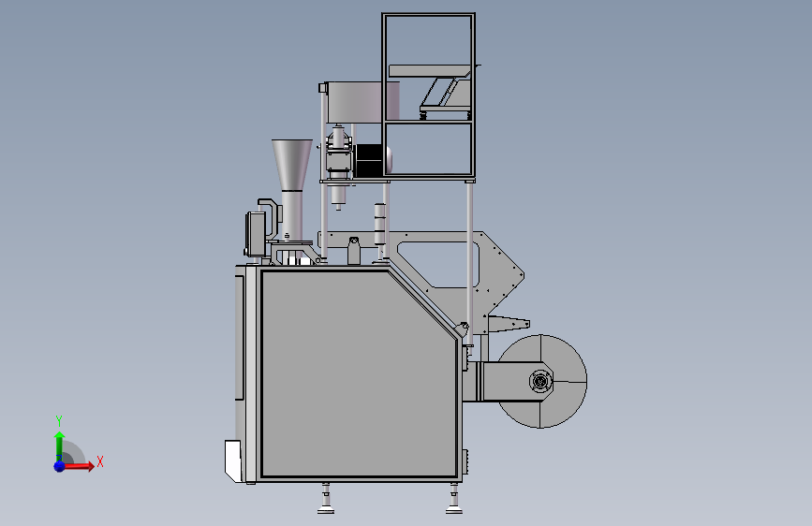The height and width of the screenshot is (526, 812).
Task: Click the blue Z axis ball of triad
Action: [59, 466]
